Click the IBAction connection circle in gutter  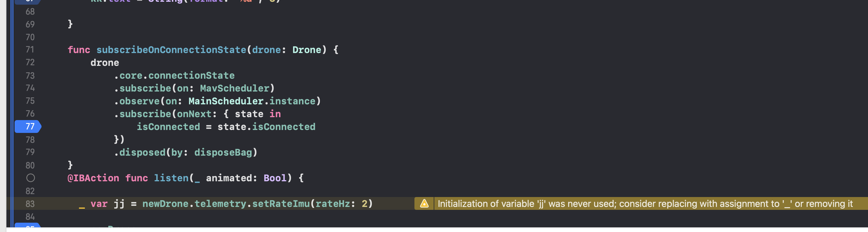30,178
